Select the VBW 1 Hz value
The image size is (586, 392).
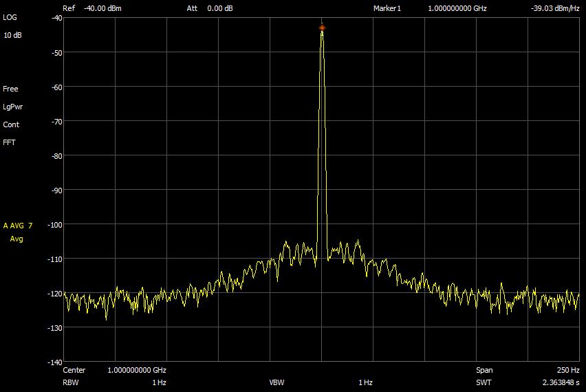pyautogui.click(x=365, y=382)
